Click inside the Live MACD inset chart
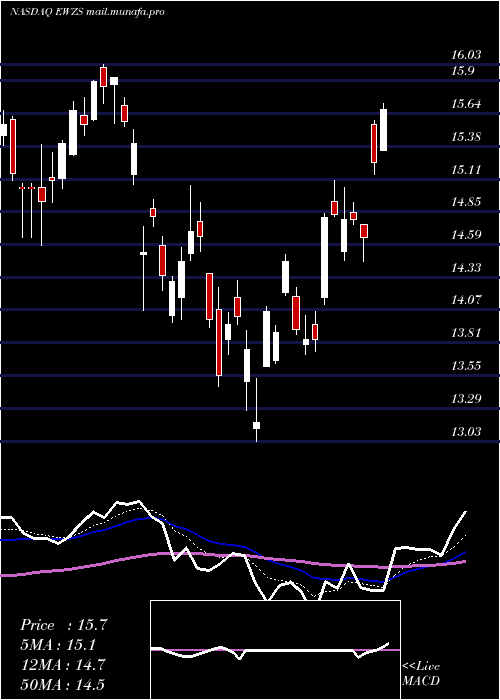The height and width of the screenshot is (700, 500). (275, 650)
